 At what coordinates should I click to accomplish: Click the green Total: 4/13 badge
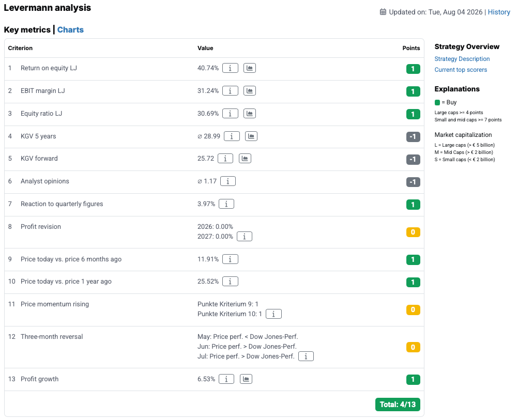(398, 405)
